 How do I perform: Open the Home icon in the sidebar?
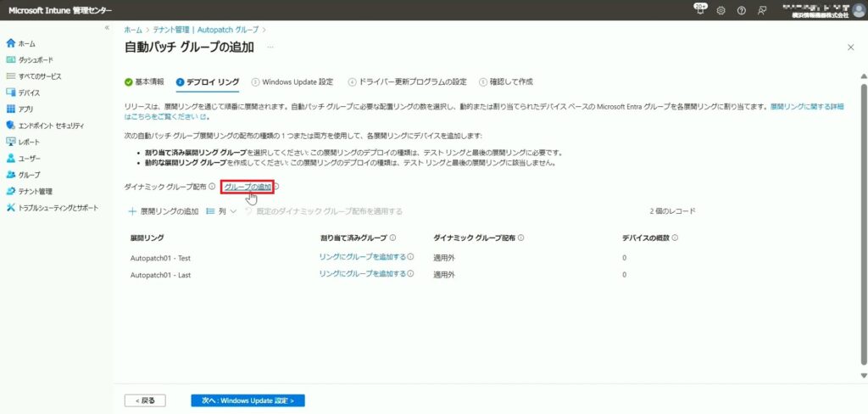pyautogui.click(x=10, y=43)
